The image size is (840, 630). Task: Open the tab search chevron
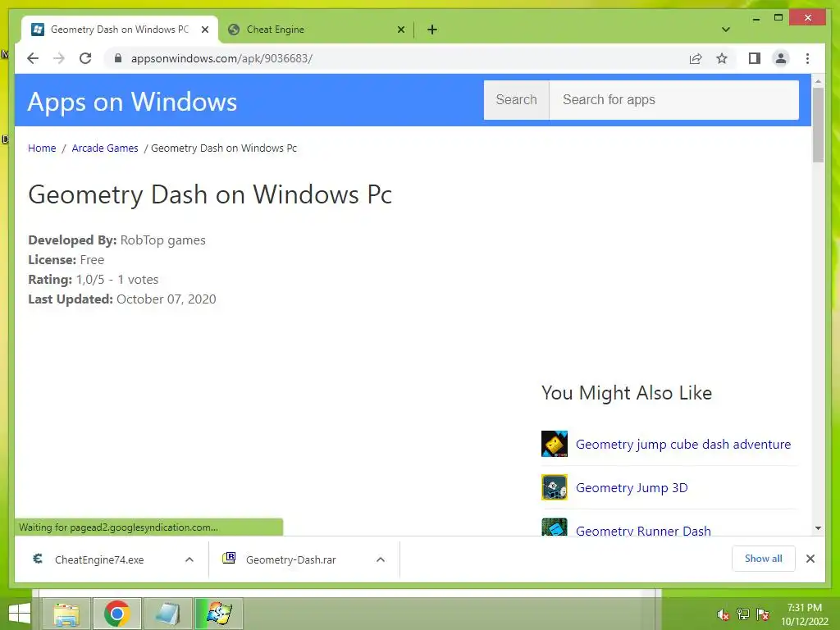[726, 30]
